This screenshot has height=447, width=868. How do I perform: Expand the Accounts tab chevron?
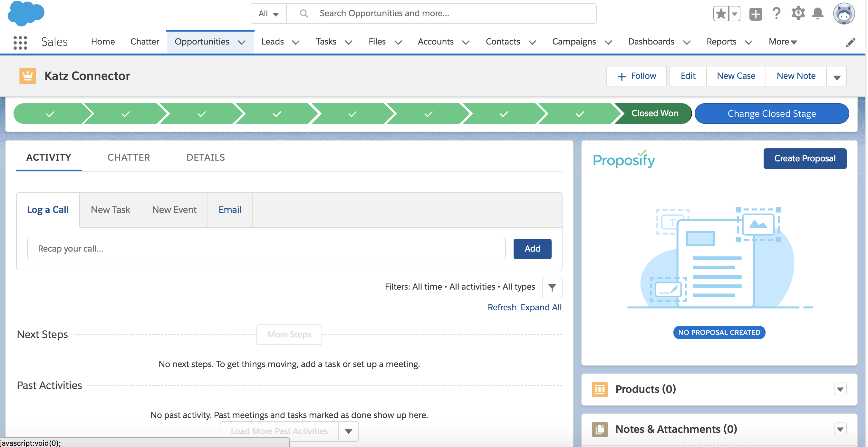pyautogui.click(x=466, y=42)
